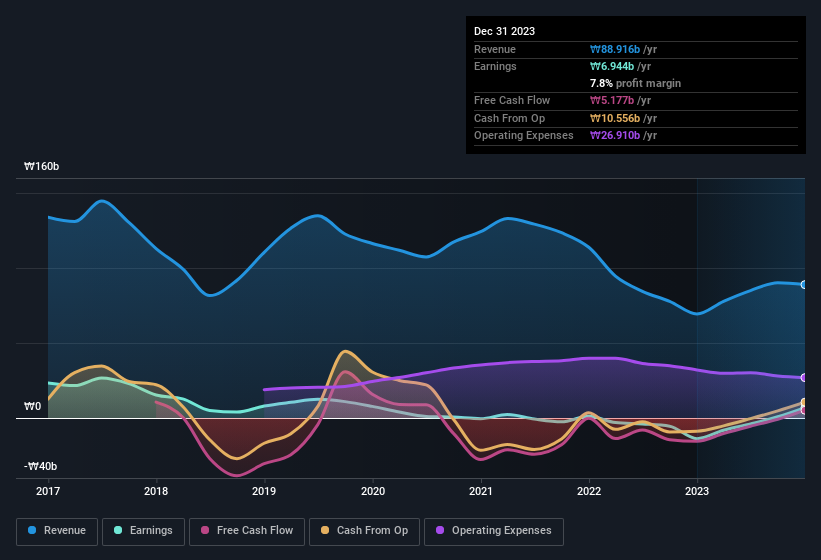Toggle the Earnings legend series
This screenshot has height=560, width=821.
pyautogui.click(x=144, y=530)
